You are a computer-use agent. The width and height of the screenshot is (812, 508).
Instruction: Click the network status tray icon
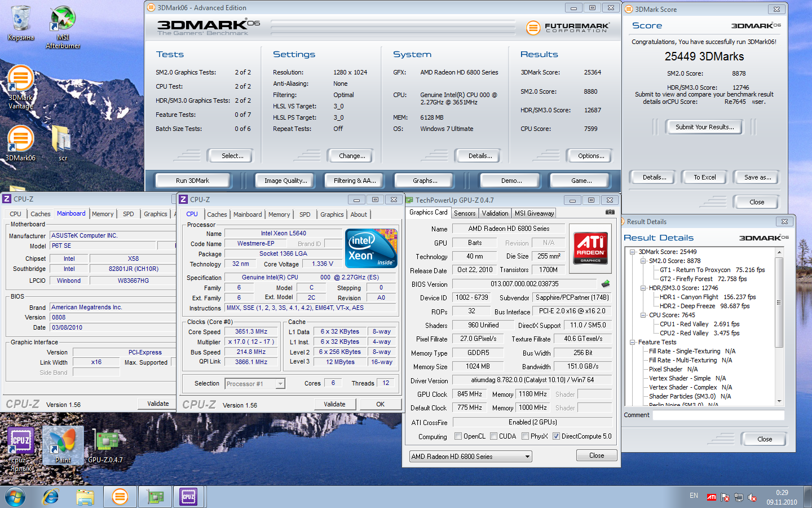pyautogui.click(x=739, y=497)
